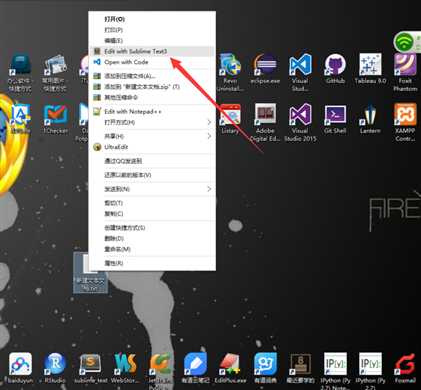The image size is (421, 390).
Task: Choose Edit with Sublime Text3 in context menu
Action: coord(152,51)
